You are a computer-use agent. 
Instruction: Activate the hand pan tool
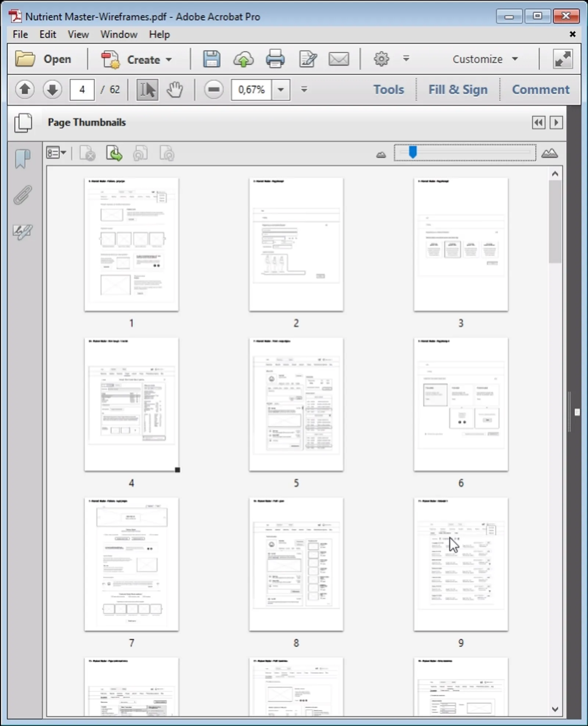[x=175, y=89]
